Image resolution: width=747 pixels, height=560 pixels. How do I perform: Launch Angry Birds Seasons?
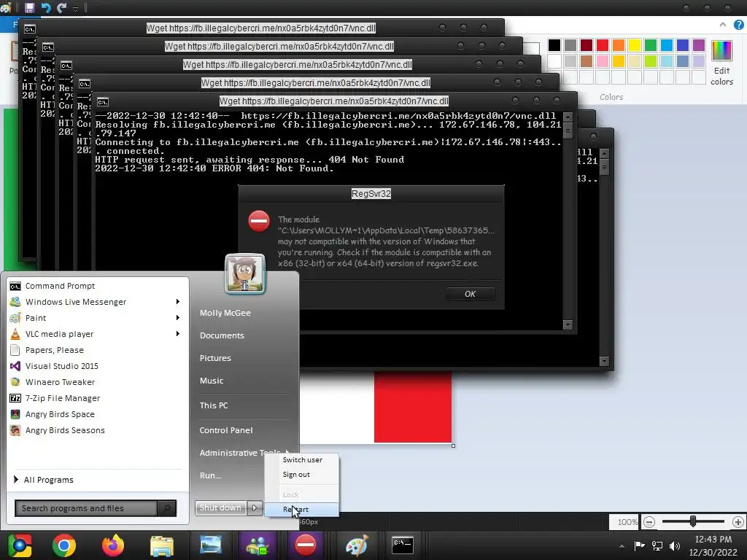(x=98, y=430)
